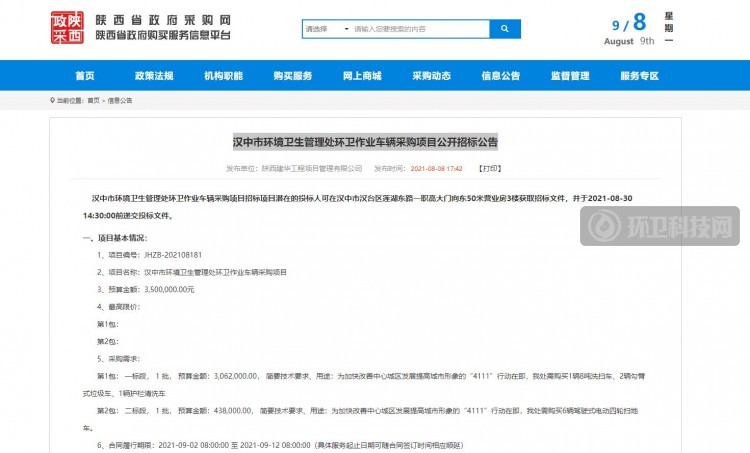Click the package budget 3,062,000.00 text
Image resolution: width=750 pixels, height=453 pixels.
(236, 376)
